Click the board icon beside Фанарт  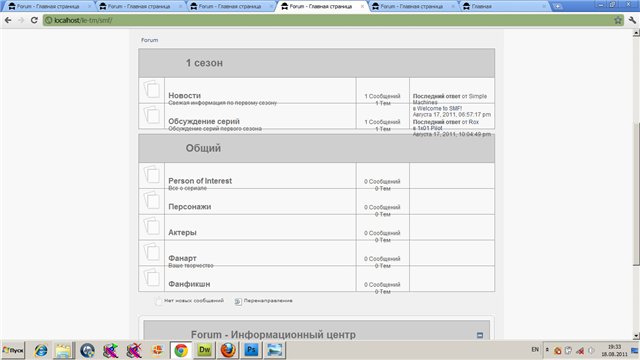pos(151,252)
